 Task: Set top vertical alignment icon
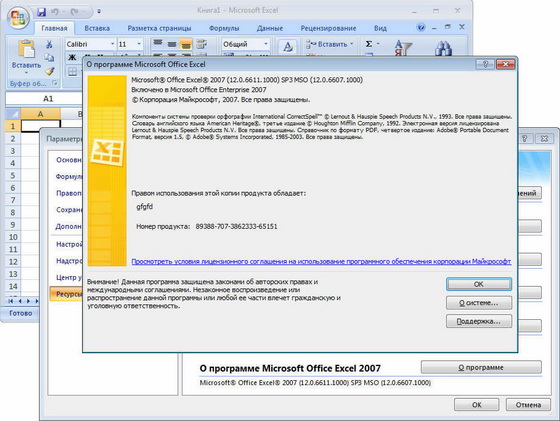158,44
